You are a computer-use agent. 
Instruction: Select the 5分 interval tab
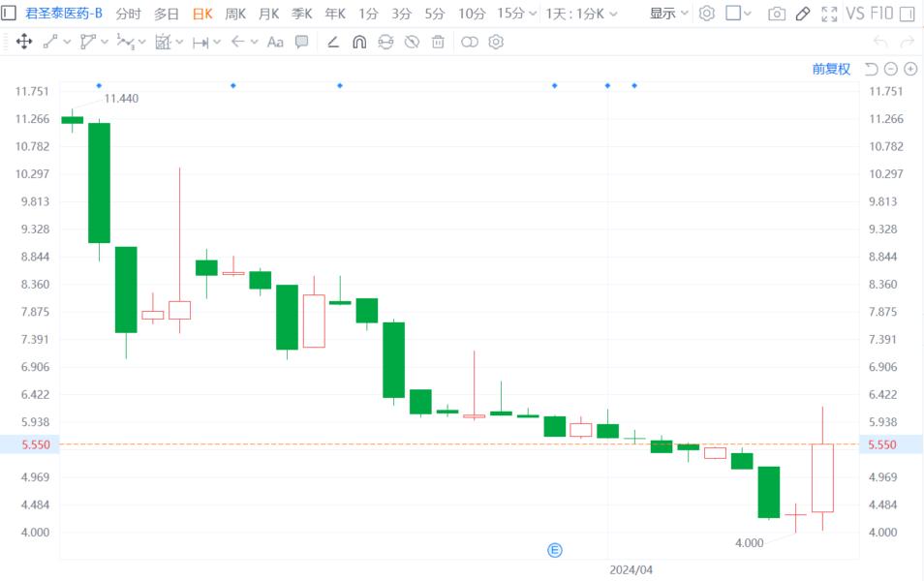pos(435,13)
